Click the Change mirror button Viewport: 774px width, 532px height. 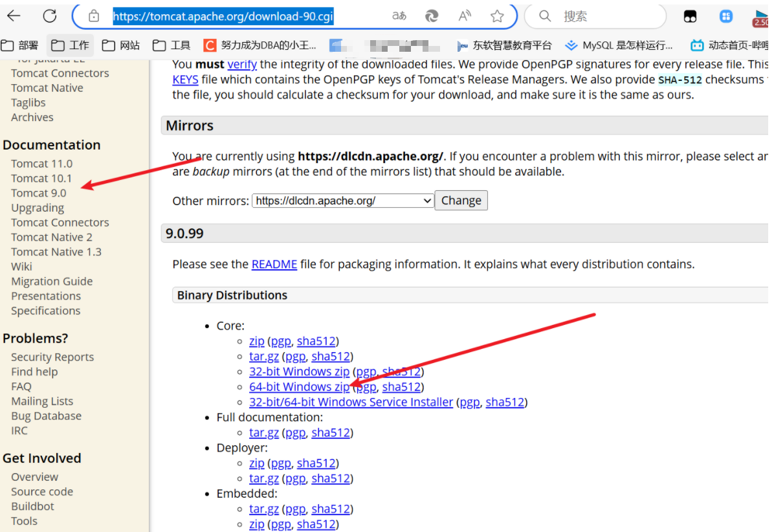tap(461, 201)
